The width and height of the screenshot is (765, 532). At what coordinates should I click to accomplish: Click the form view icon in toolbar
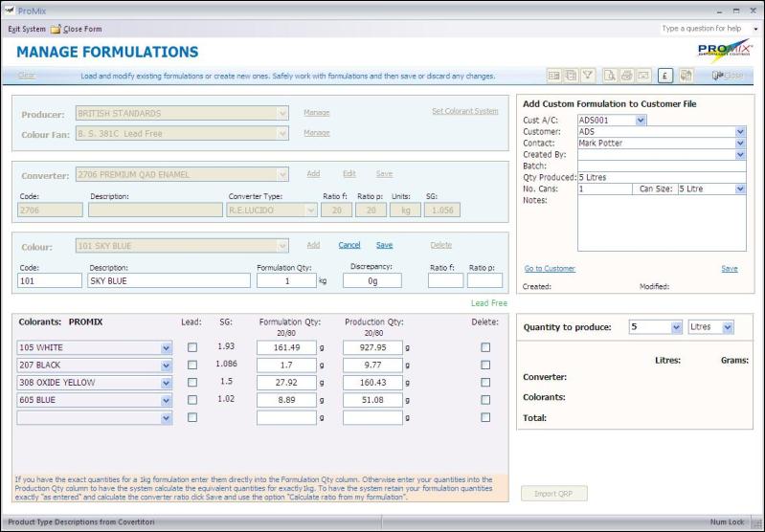point(553,76)
